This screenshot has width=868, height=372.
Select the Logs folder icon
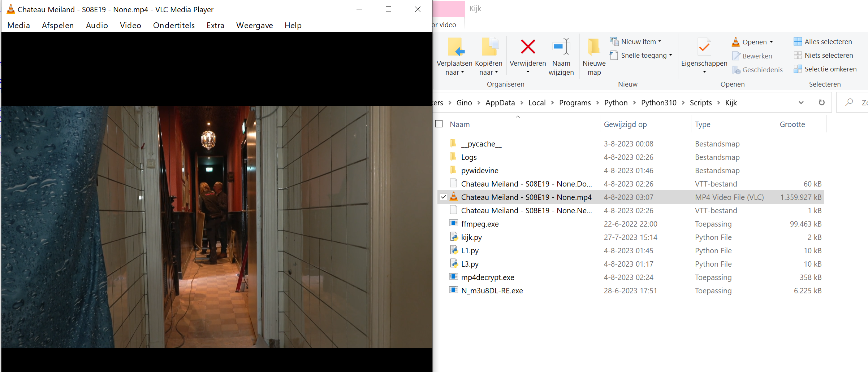point(453,157)
